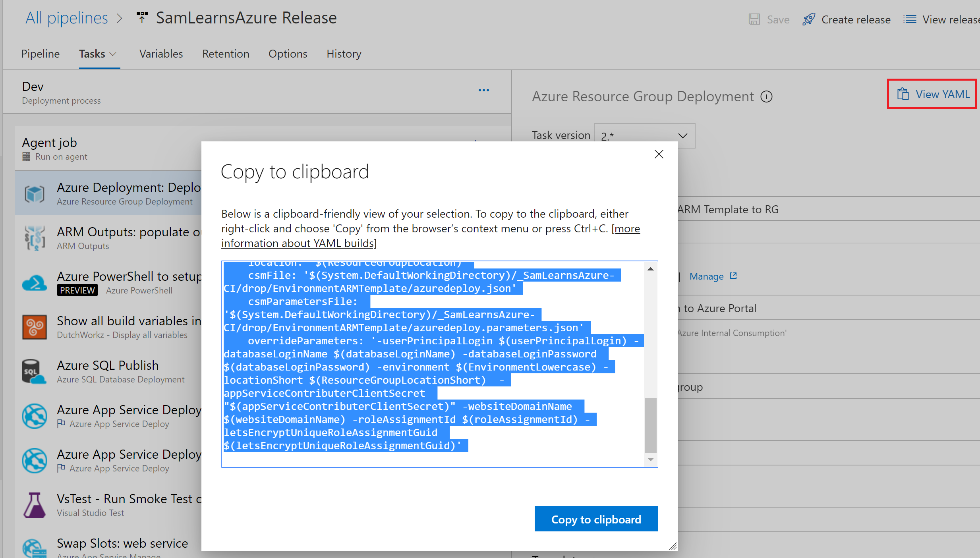Switch to the Variables tab
This screenshot has width=980, height=558.
(x=161, y=54)
